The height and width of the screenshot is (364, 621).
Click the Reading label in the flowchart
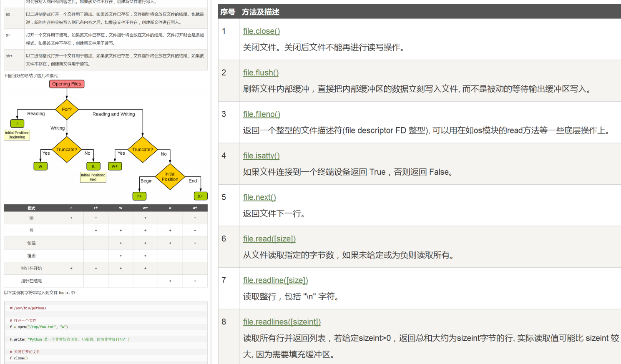coord(36,113)
